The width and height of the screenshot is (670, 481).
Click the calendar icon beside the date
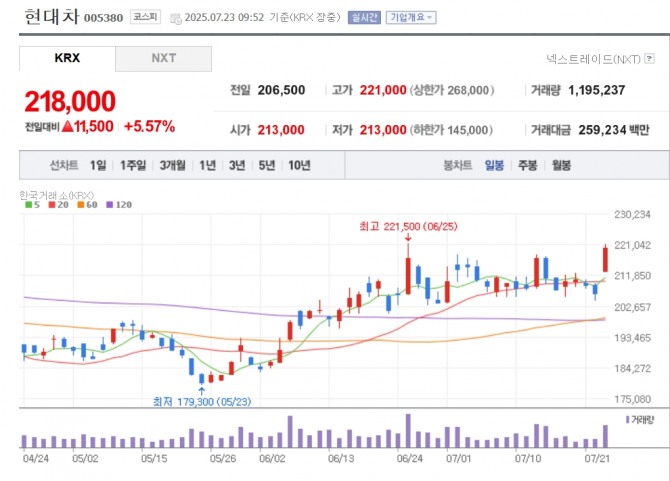(176, 18)
